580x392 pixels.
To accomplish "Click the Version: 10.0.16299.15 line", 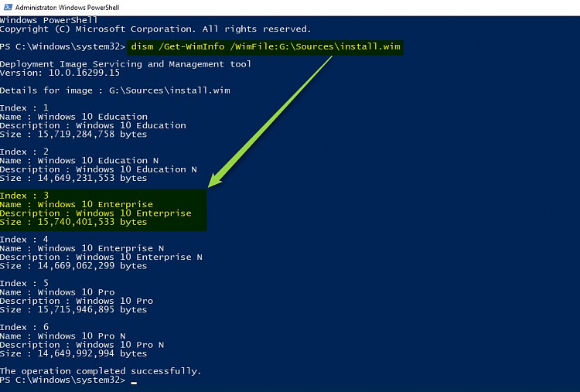I will point(60,73).
